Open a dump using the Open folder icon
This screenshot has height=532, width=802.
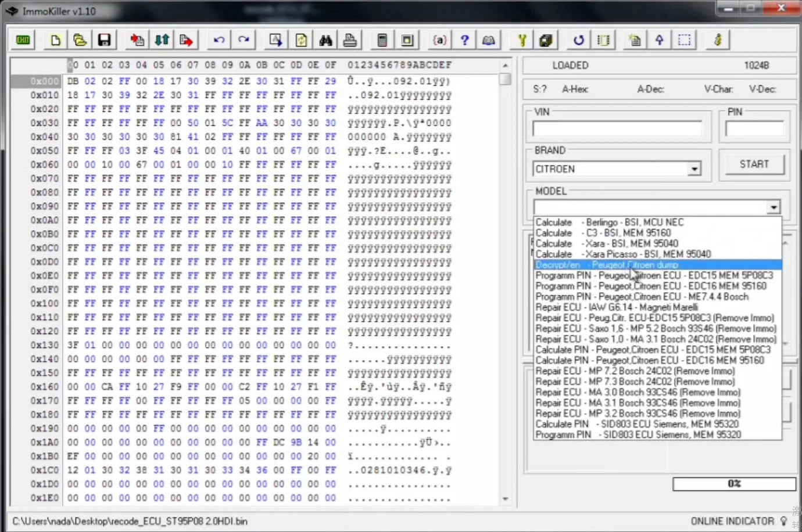(x=80, y=39)
